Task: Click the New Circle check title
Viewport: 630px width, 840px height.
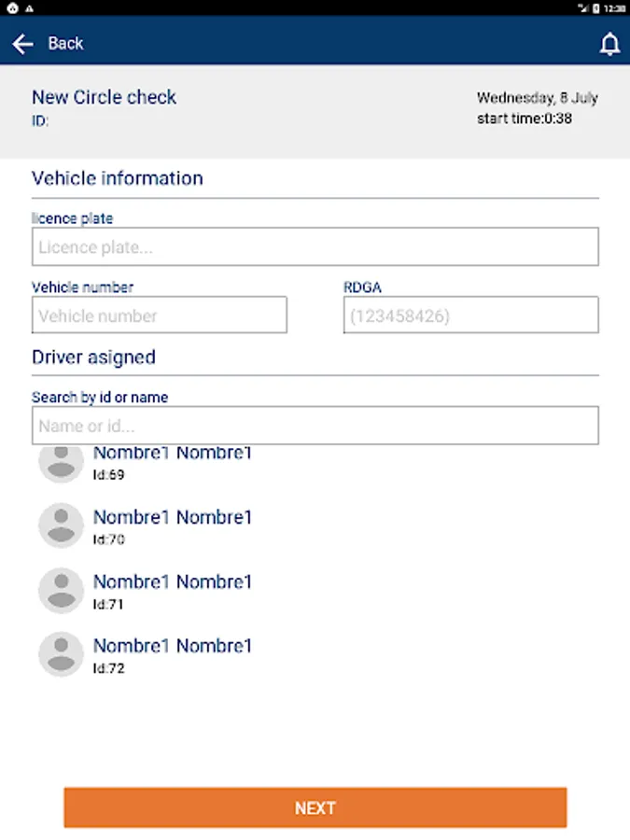Action: tap(104, 97)
